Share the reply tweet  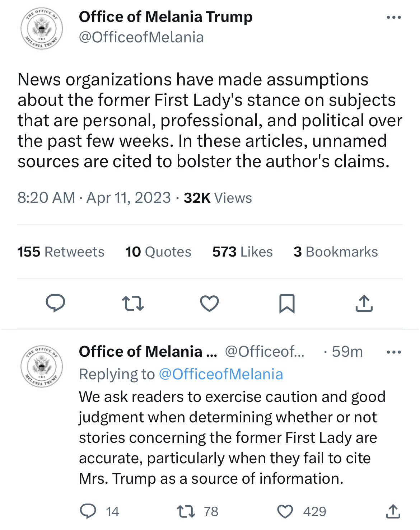click(393, 511)
